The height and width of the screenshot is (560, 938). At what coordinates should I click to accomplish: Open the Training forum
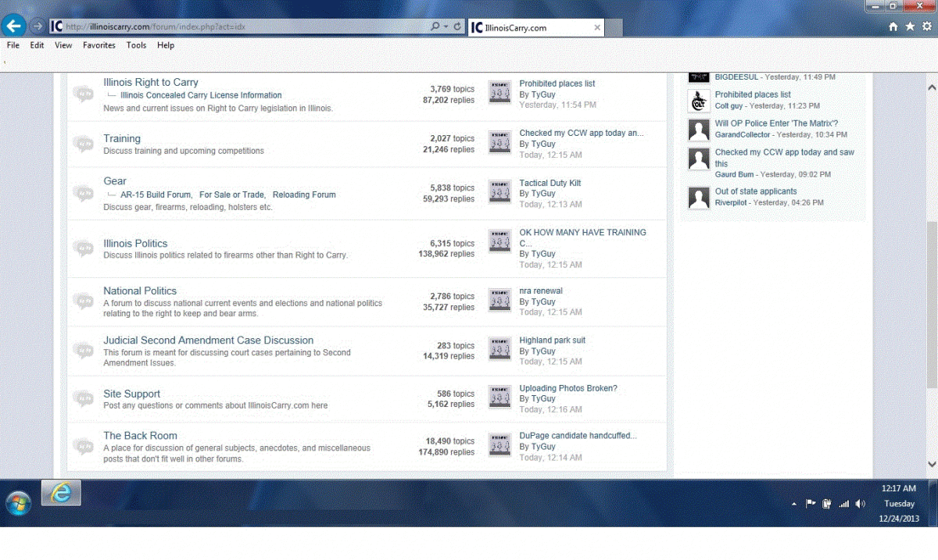click(x=122, y=138)
